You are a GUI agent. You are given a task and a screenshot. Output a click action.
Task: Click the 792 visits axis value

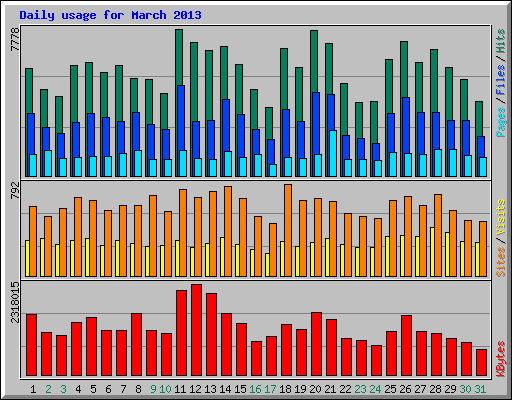coord(15,191)
